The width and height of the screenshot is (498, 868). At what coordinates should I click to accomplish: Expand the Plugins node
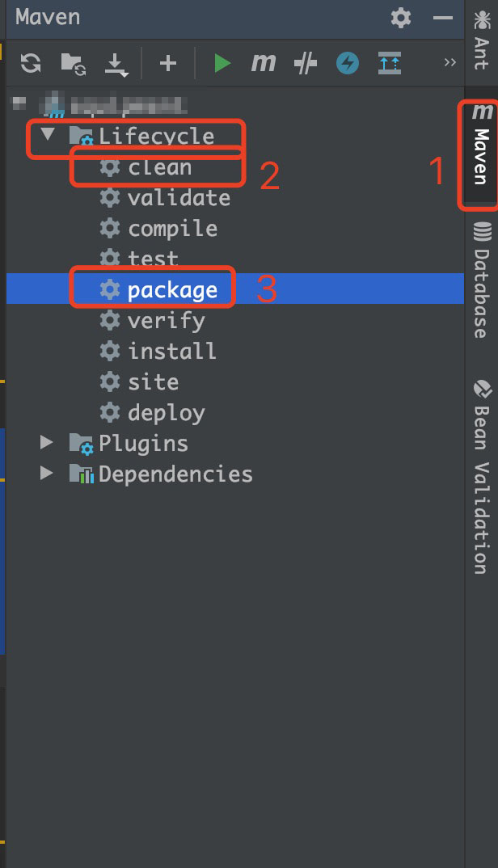pos(48,443)
